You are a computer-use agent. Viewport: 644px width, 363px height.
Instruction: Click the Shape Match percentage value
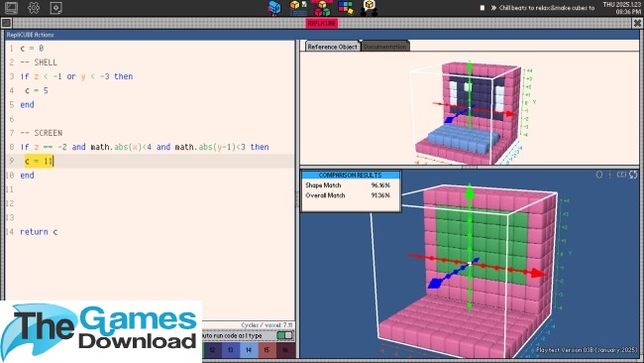pyautogui.click(x=380, y=185)
